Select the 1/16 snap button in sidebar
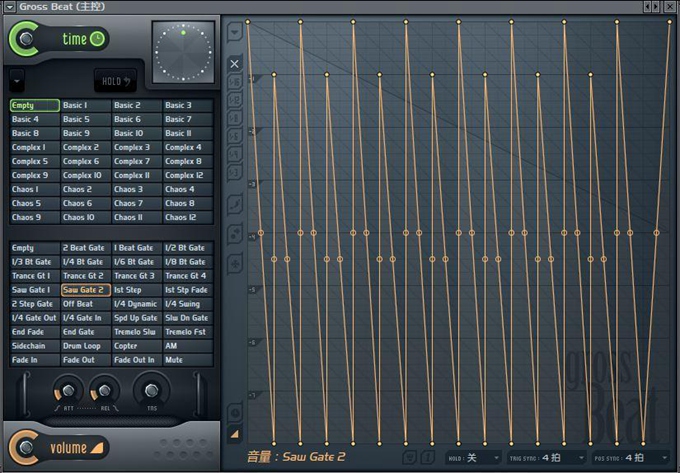Screen dimensions: 680x473 235,82
